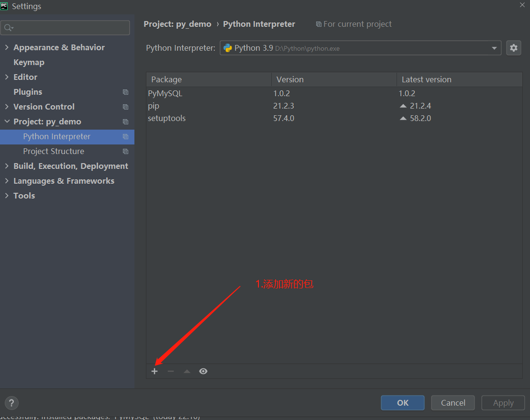
Task: Click the PyCharm logo in the title bar
Action: coord(4,6)
